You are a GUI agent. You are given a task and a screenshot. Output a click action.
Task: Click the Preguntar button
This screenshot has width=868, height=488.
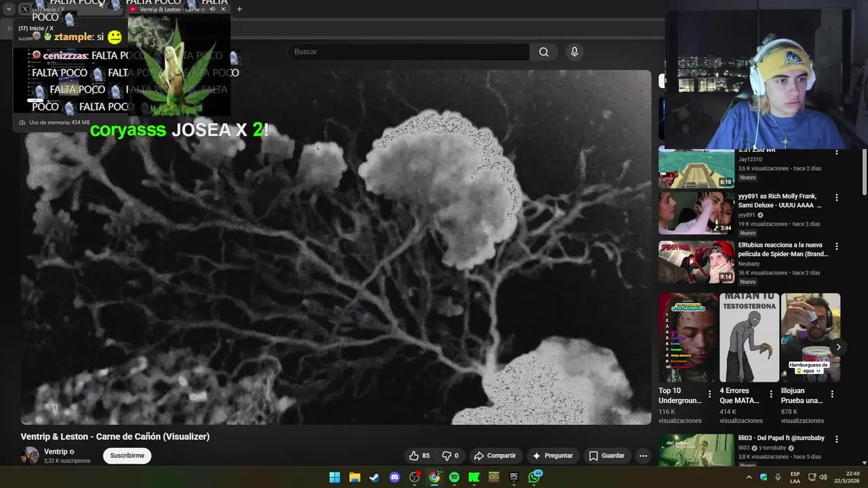(x=553, y=455)
